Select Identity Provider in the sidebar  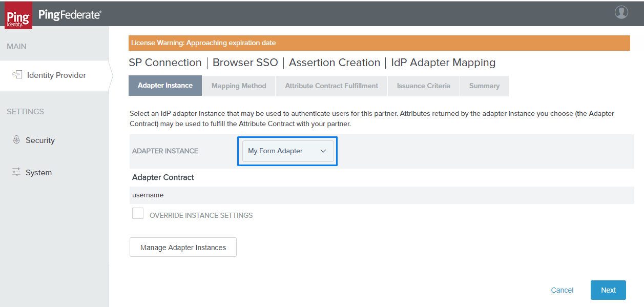(x=56, y=75)
